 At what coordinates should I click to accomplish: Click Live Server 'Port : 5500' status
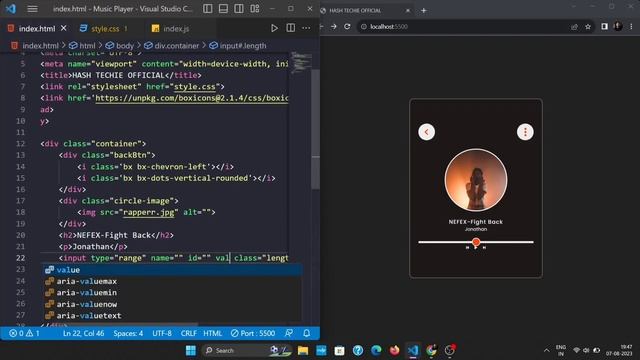253,333
